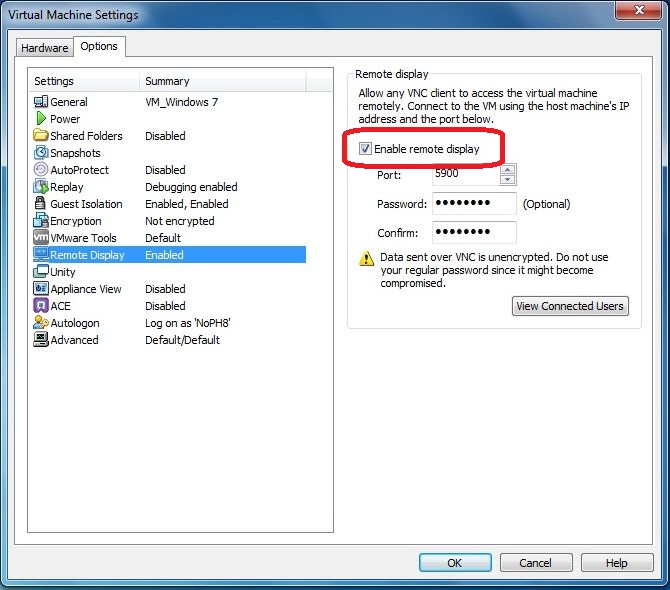Select the Guest Isolation label
670x590 pixels.
coord(86,204)
